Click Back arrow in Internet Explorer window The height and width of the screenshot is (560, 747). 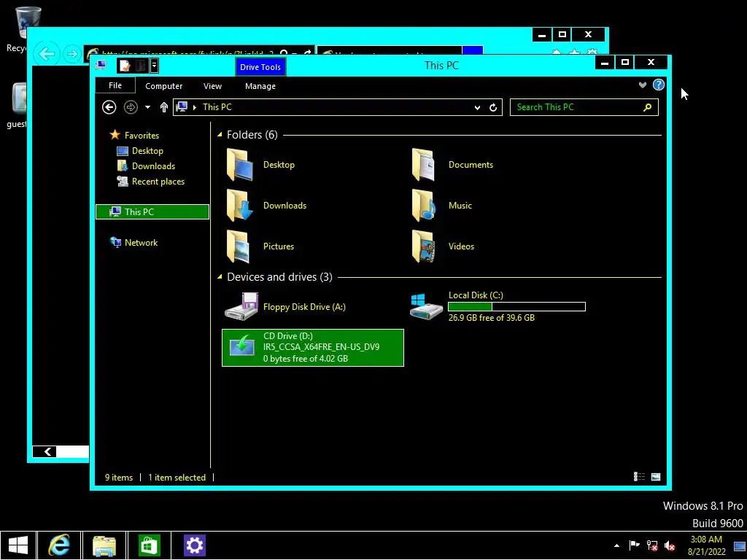(47, 54)
